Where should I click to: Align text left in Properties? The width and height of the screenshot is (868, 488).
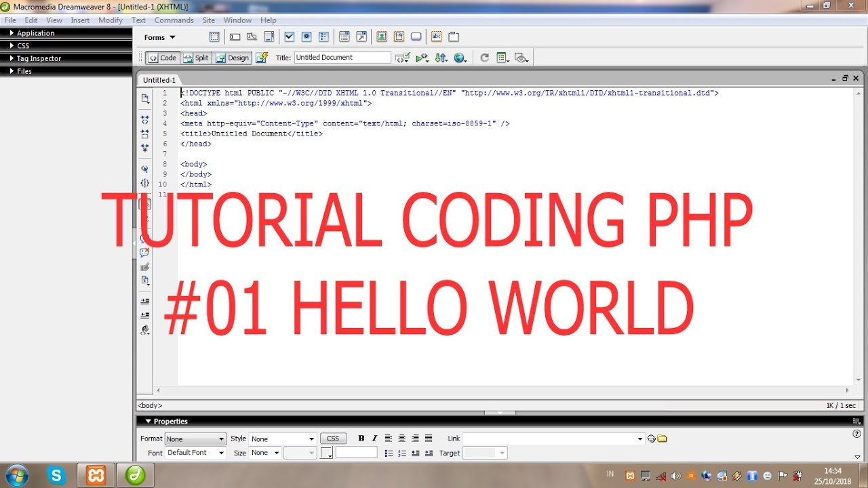click(x=389, y=439)
